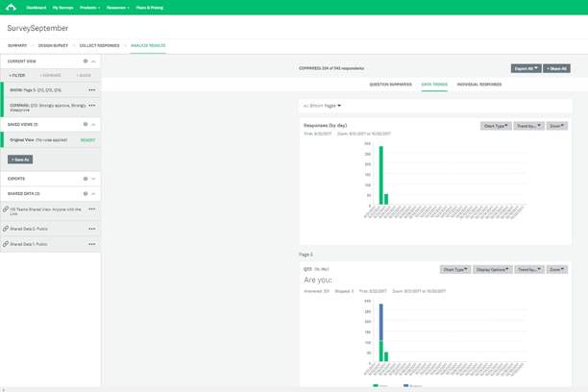The width and height of the screenshot is (588, 392).
Task: Click the + Share All button
Action: click(556, 68)
